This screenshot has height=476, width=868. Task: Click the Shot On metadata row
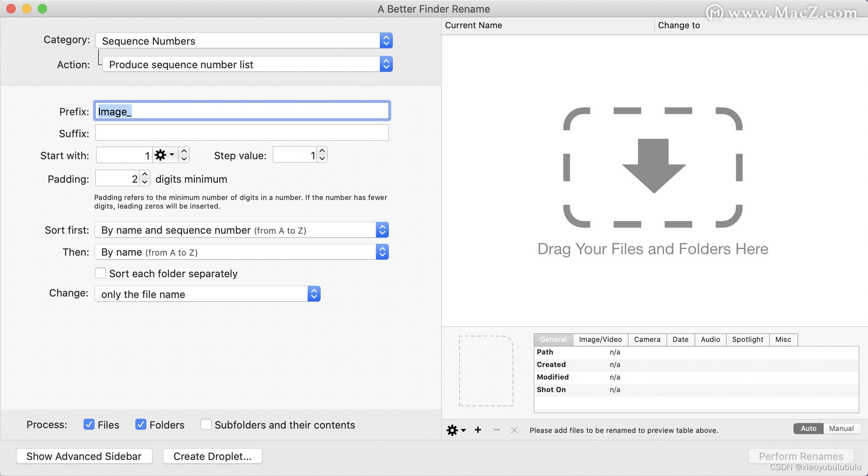coord(696,390)
